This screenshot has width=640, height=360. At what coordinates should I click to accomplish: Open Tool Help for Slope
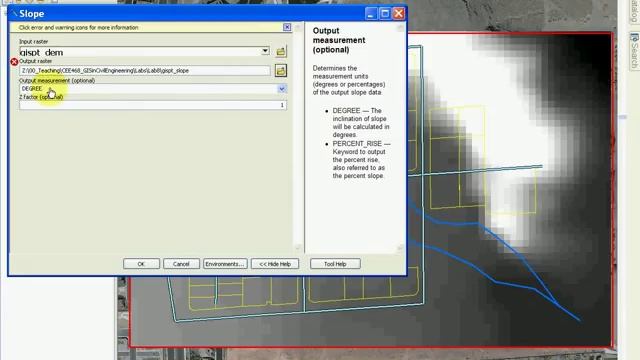pos(335,264)
